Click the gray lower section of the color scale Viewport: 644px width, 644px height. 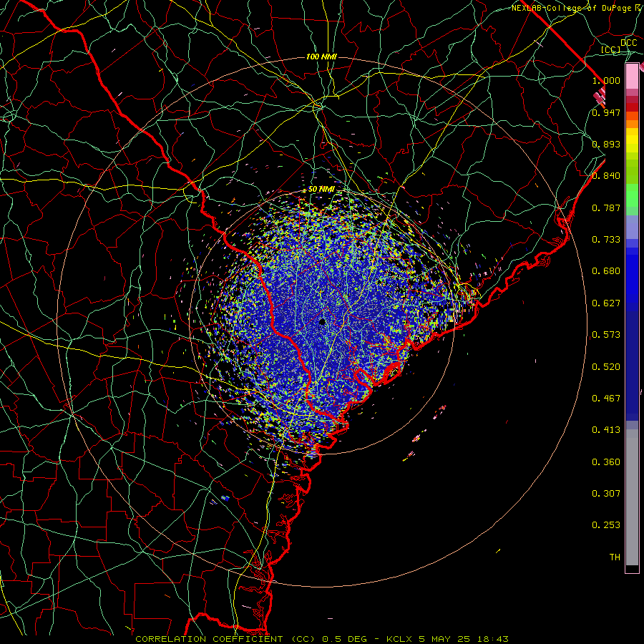[x=632, y=497]
